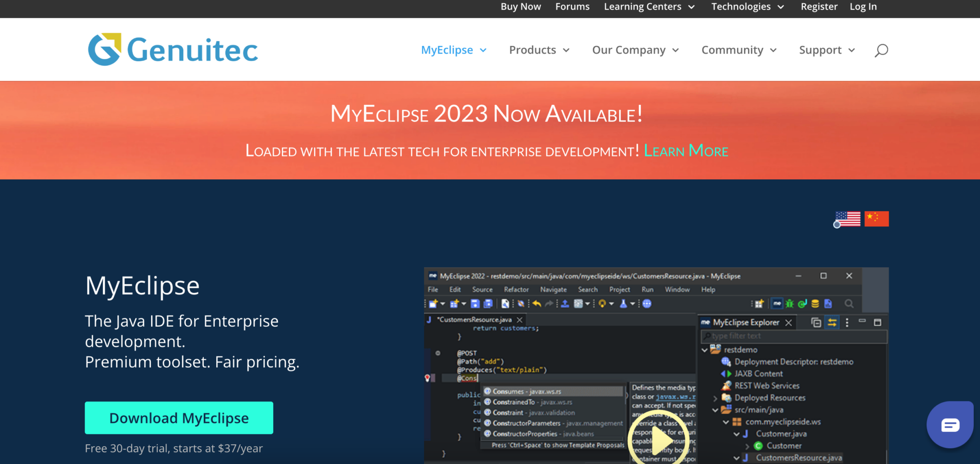
Task: Switch language with the US flag
Action: coord(847,219)
